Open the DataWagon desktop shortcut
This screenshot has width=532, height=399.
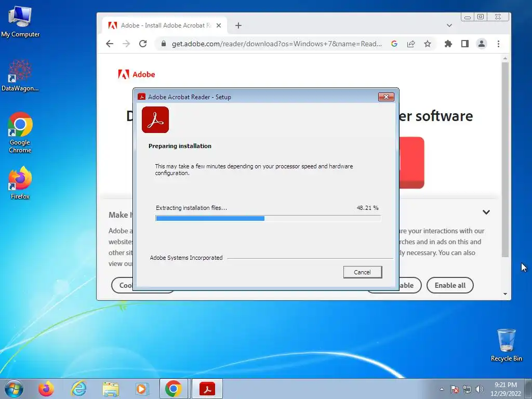tap(20, 75)
